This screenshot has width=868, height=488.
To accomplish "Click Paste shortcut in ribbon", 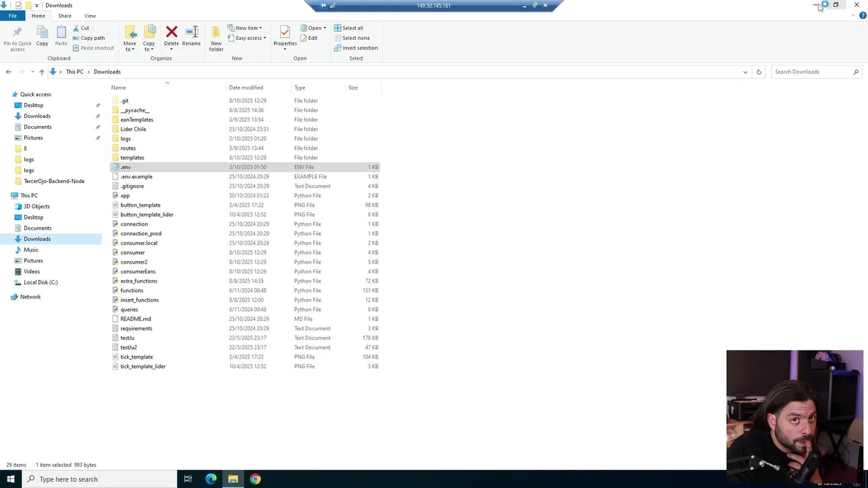I will 93,48.
